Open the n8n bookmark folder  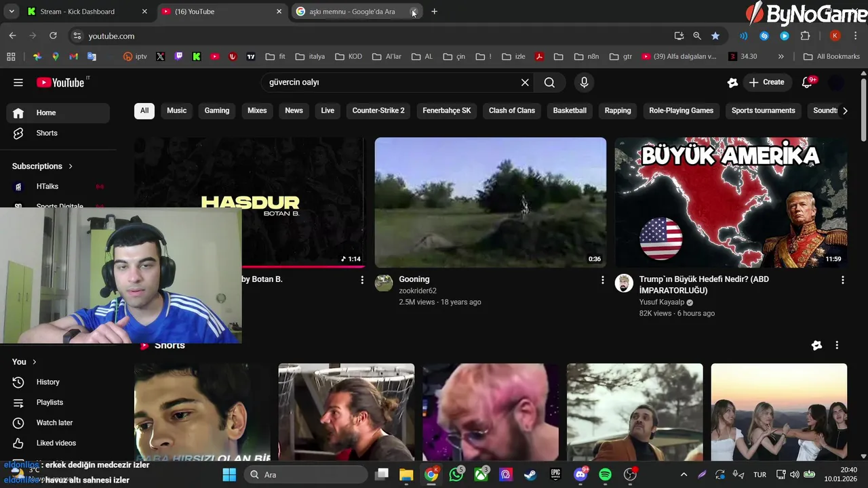(x=586, y=57)
